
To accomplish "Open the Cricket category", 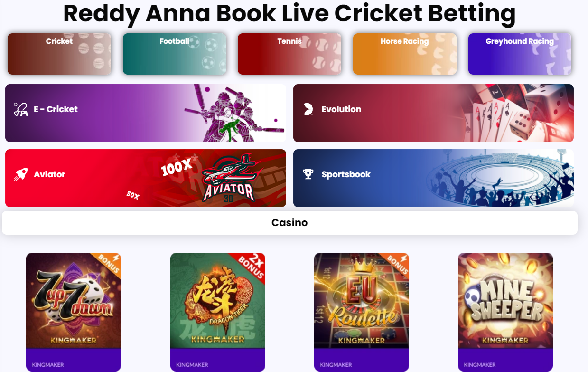I will pos(59,54).
